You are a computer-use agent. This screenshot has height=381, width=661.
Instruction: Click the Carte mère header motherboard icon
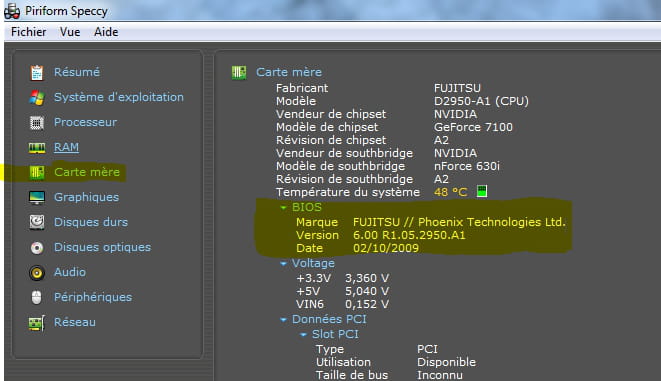pos(239,72)
